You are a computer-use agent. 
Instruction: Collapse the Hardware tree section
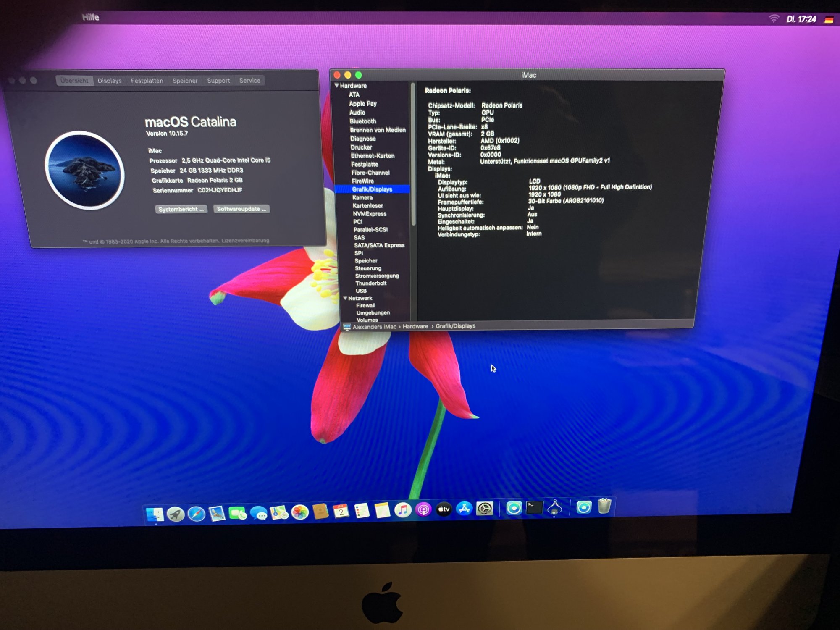pyautogui.click(x=337, y=86)
